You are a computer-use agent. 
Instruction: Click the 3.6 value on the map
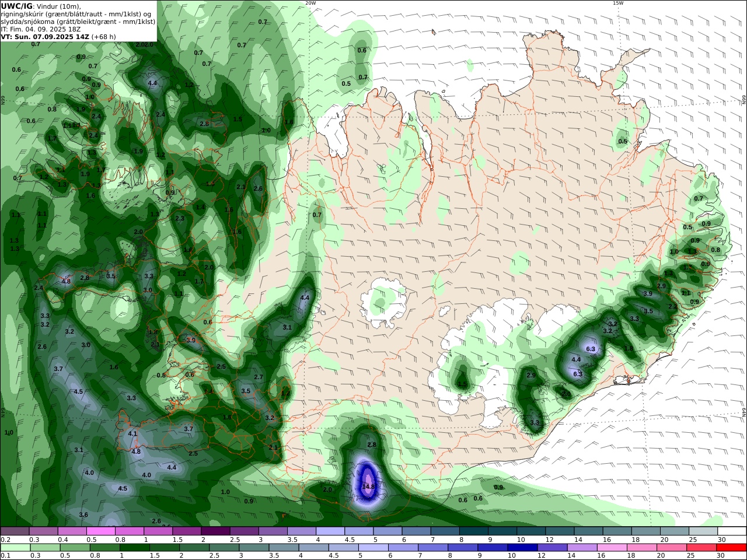83,514
